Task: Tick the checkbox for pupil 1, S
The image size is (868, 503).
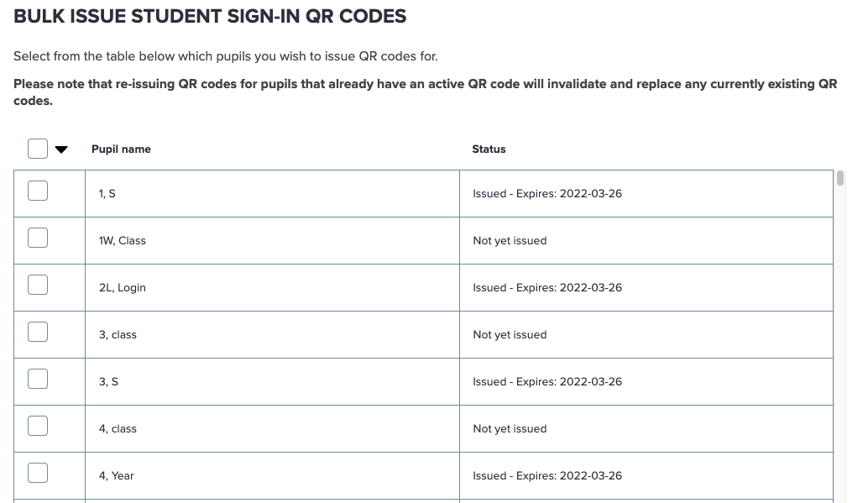Action: coord(37,190)
